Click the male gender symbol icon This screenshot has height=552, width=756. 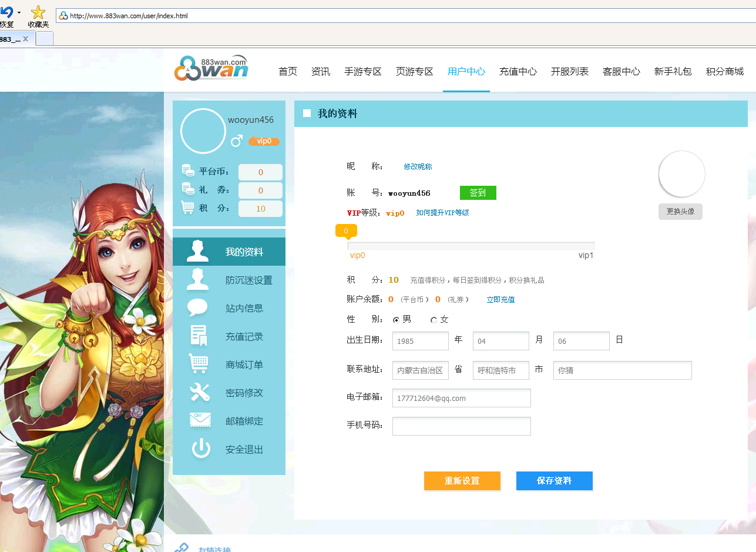(237, 140)
